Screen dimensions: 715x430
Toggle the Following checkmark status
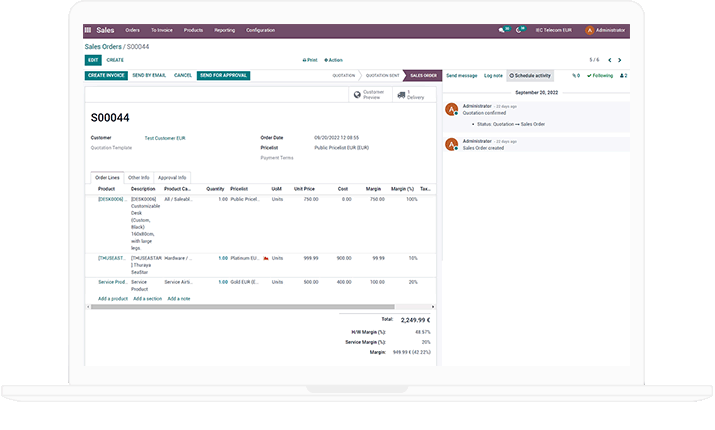click(x=600, y=75)
